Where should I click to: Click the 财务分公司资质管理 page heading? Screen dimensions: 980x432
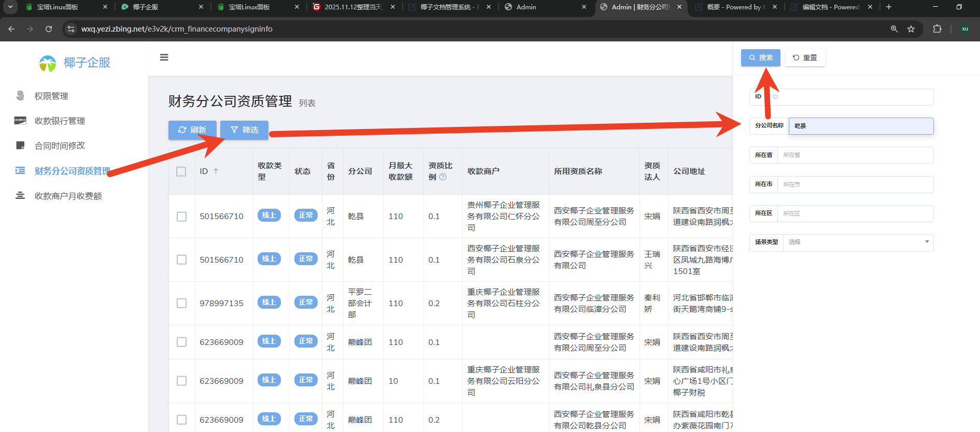(x=230, y=101)
